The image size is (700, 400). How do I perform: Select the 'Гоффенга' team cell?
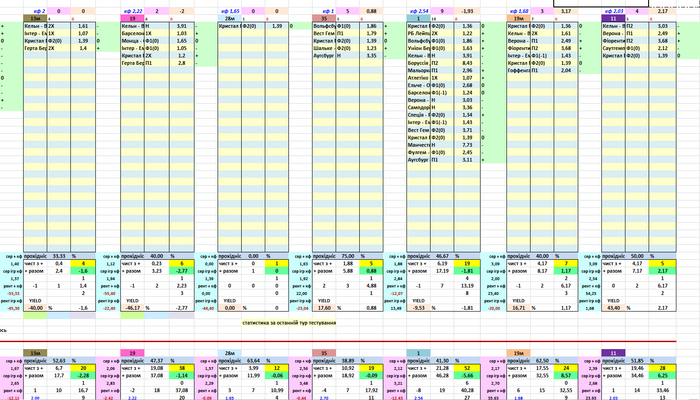pos(518,71)
